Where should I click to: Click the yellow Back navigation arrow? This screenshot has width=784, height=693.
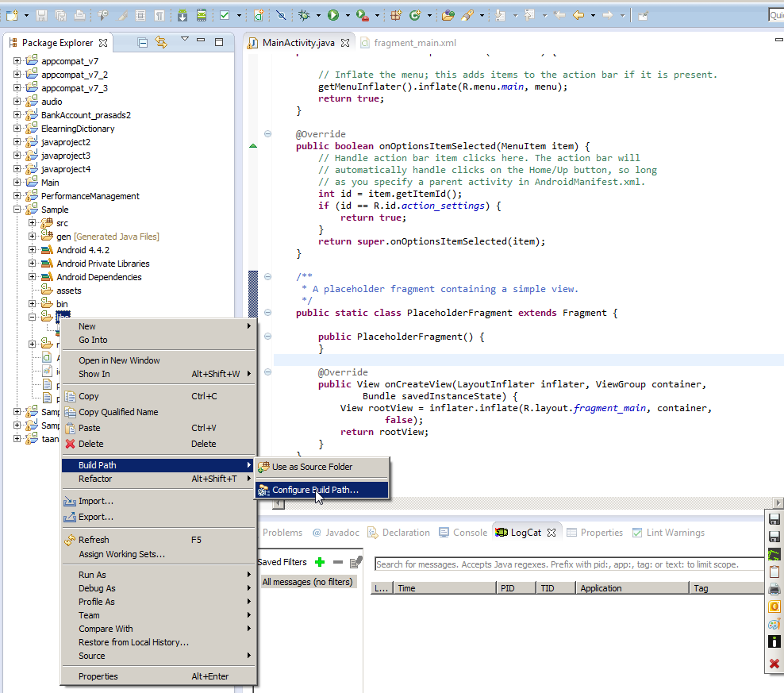(x=578, y=15)
